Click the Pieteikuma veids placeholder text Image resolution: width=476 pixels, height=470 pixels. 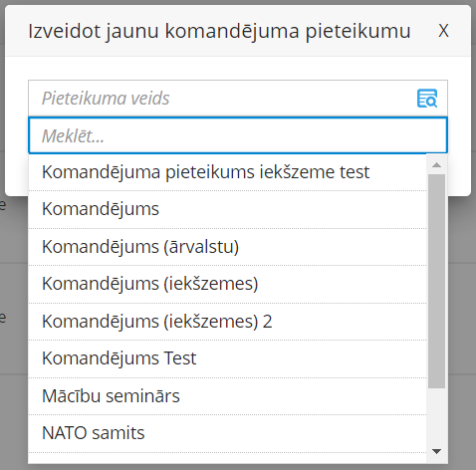pos(106,99)
